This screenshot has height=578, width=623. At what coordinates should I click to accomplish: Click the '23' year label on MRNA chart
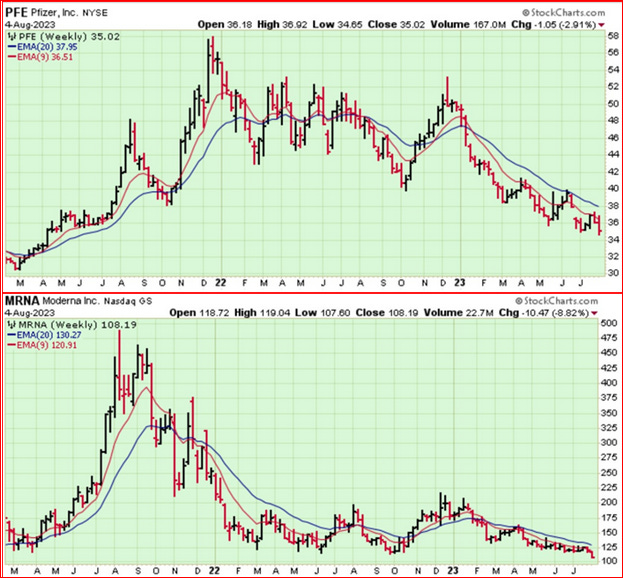pos(453,571)
